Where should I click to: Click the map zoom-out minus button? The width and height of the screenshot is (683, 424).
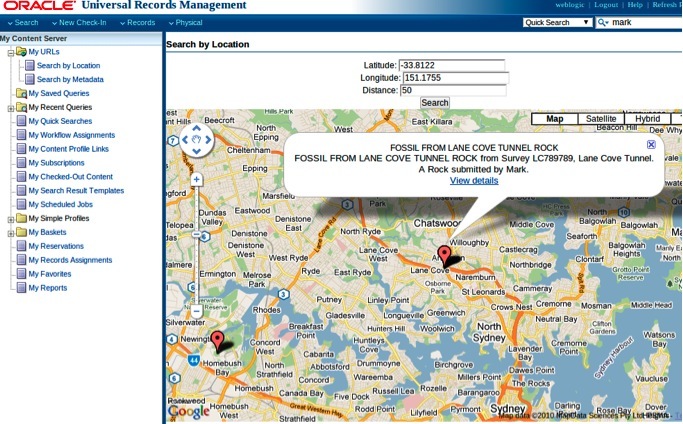tap(197, 311)
